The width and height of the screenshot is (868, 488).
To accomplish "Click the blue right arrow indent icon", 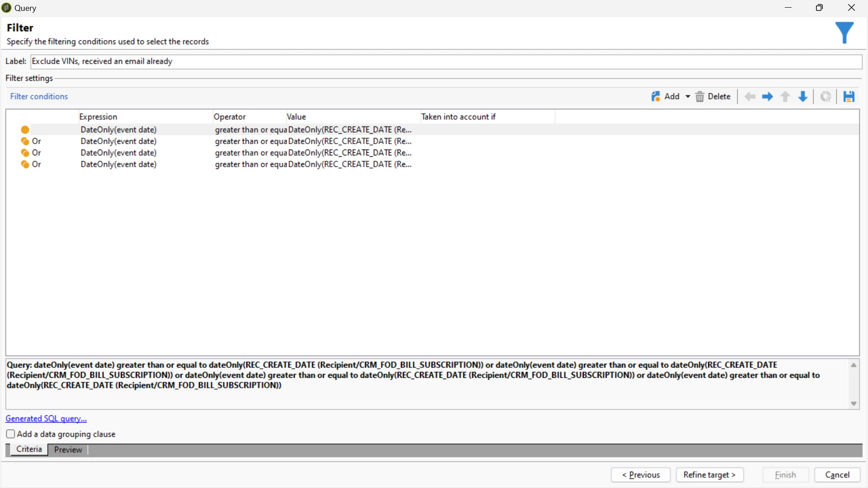I will point(767,96).
